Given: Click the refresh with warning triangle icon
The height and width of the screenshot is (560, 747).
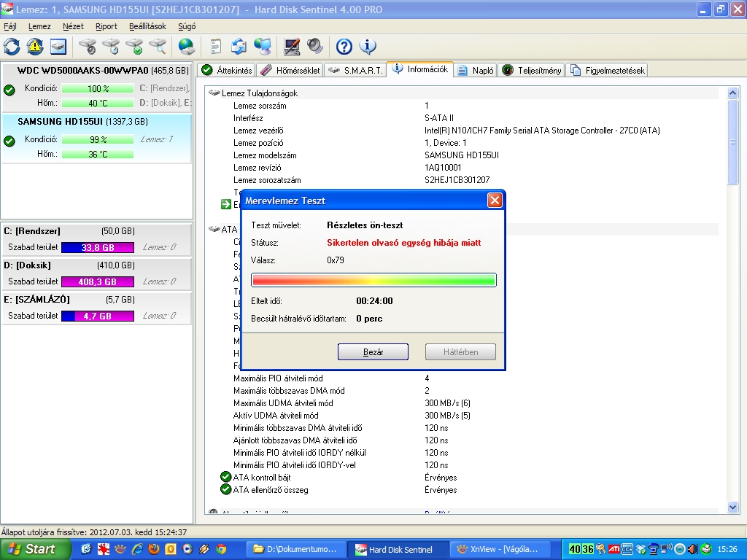Looking at the screenshot, I should [35, 46].
